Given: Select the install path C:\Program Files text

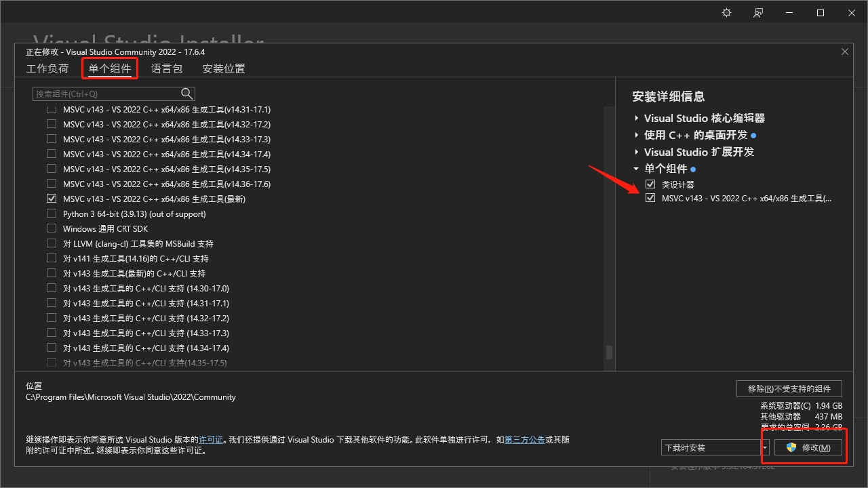Looking at the screenshot, I should point(131,397).
